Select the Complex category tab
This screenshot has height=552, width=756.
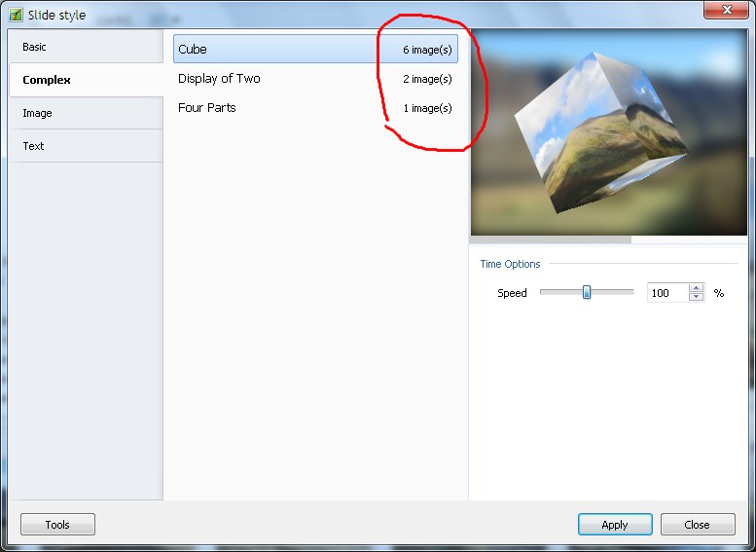pos(86,80)
